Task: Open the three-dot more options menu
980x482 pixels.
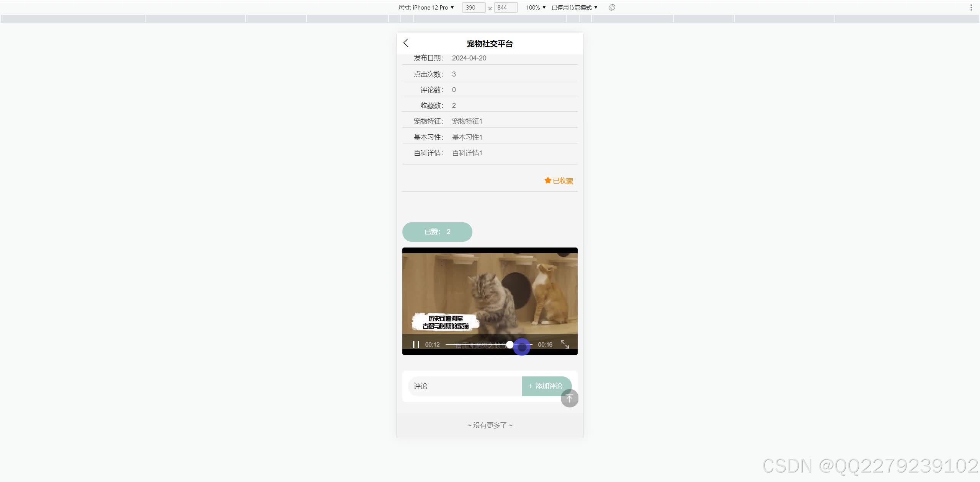Action: tap(971, 7)
